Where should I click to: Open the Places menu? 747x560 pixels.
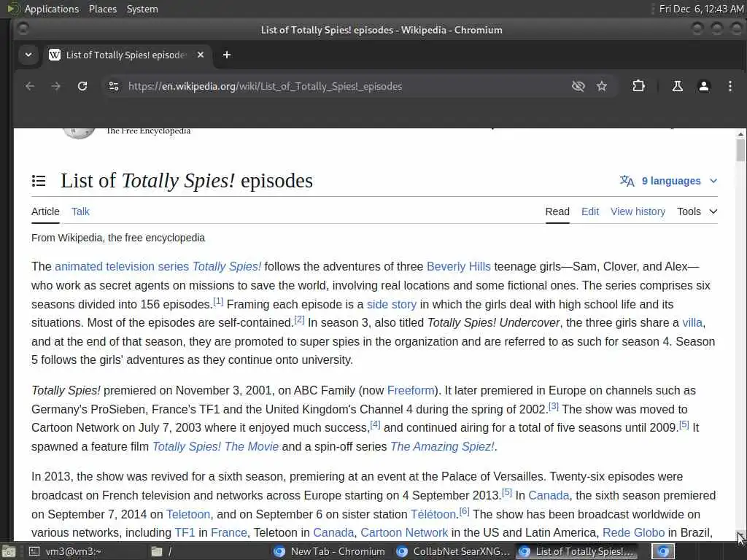tap(102, 9)
